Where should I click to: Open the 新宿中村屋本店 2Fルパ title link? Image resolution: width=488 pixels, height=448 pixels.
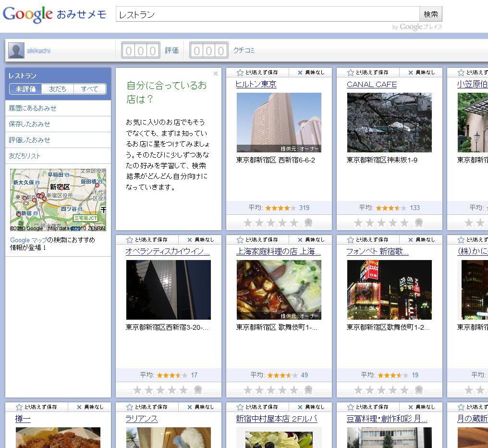point(276,419)
